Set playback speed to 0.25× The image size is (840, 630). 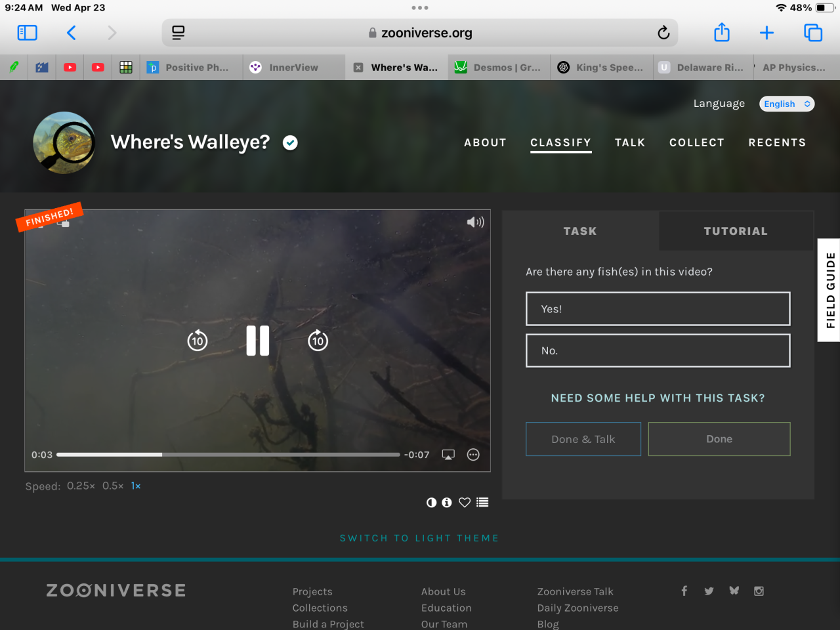(81, 486)
